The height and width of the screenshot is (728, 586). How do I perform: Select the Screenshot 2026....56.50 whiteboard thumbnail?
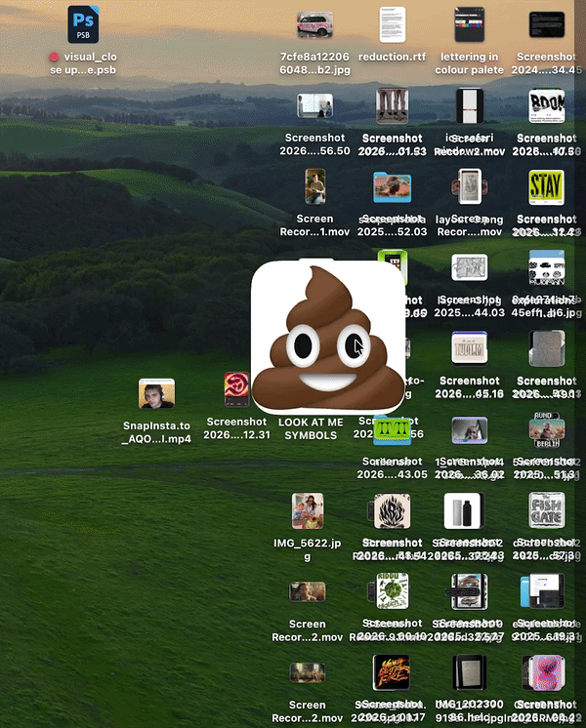(315, 105)
